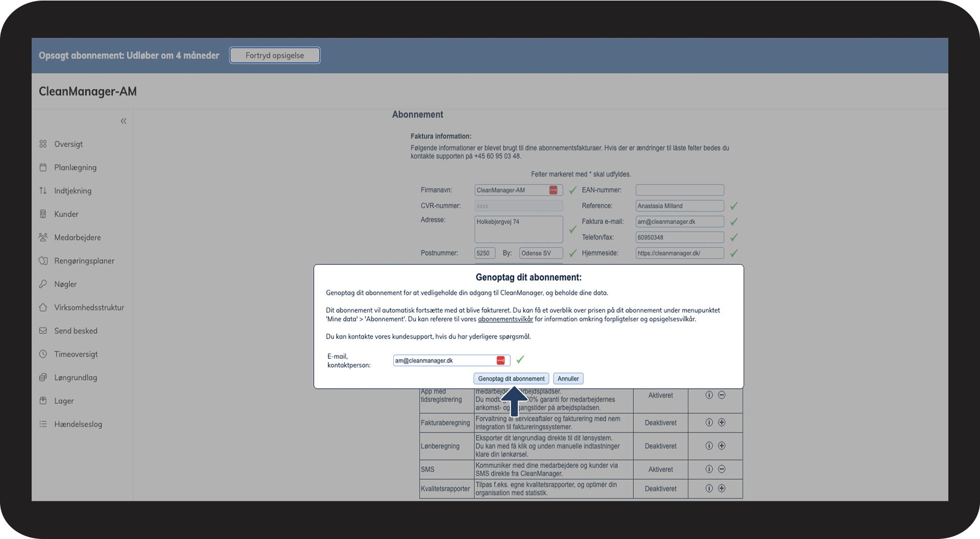Deactivate SMS with the minus icon
The height and width of the screenshot is (539, 980).
(x=722, y=469)
